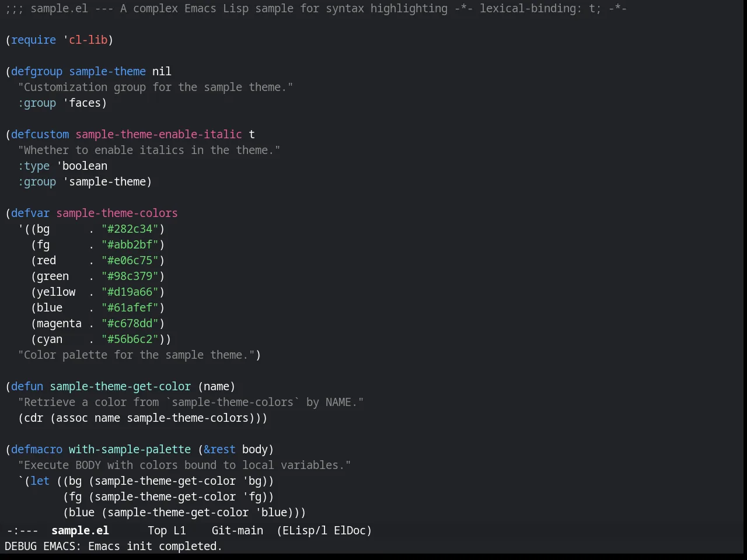Click the &rest keyword
Image resolution: width=747 pixels, height=560 pixels.
(219, 449)
